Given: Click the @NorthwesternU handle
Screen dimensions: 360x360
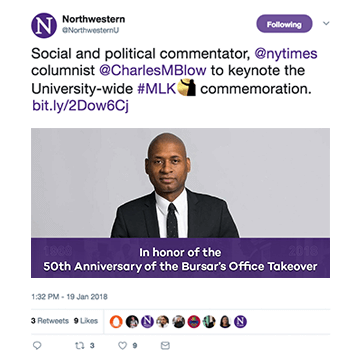Looking at the screenshot, I should click(x=90, y=30).
